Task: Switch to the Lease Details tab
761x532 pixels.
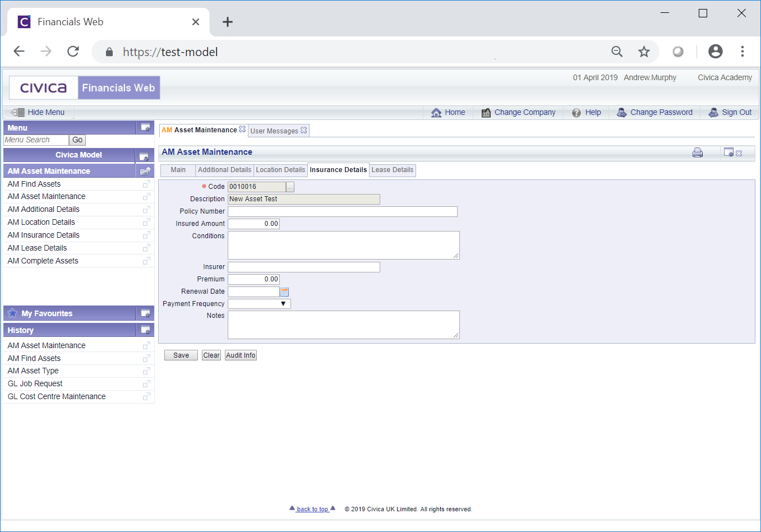Action: pyautogui.click(x=392, y=170)
